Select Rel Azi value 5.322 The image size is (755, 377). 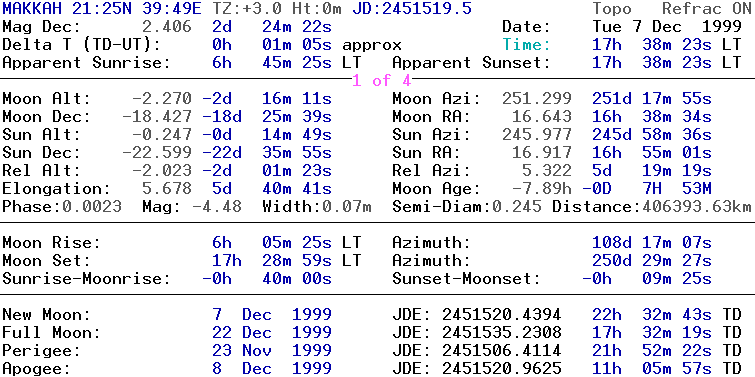coord(547,170)
